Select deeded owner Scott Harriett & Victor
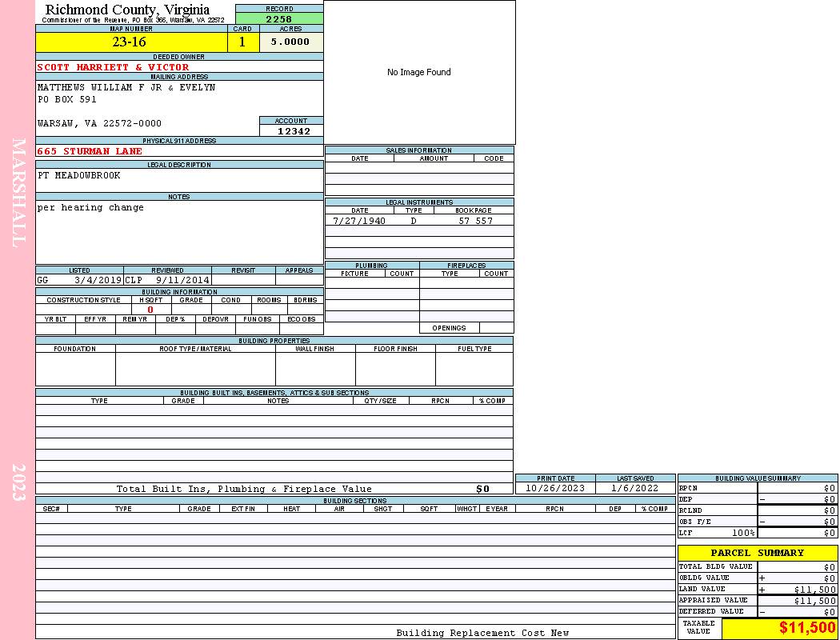 [x=113, y=67]
